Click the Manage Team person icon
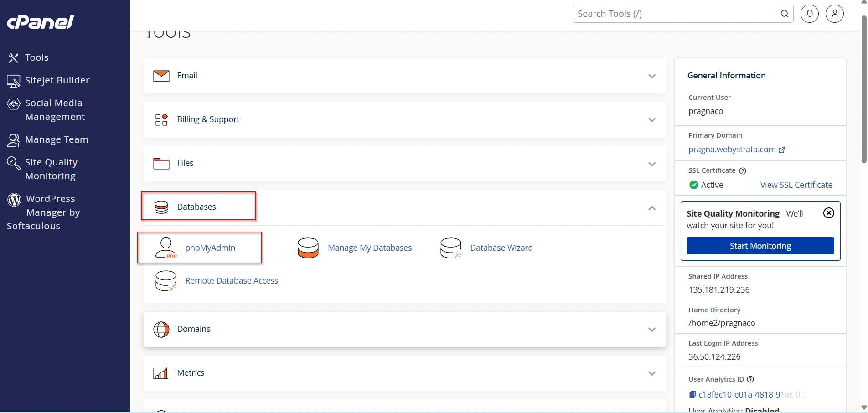 pos(13,140)
